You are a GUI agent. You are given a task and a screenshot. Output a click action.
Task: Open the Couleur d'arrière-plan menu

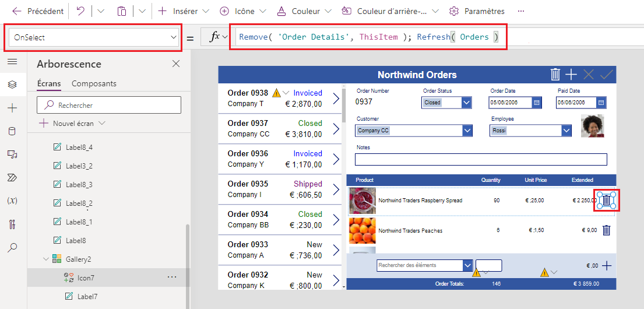point(390,12)
